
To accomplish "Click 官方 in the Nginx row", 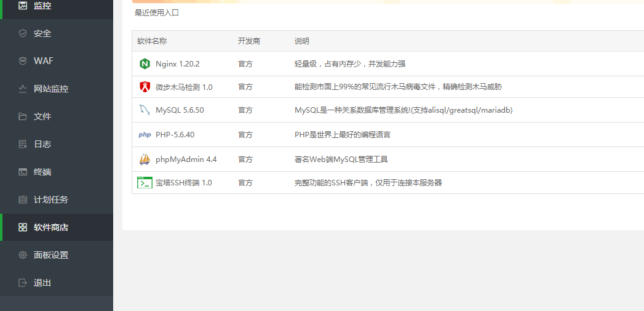I will point(245,64).
